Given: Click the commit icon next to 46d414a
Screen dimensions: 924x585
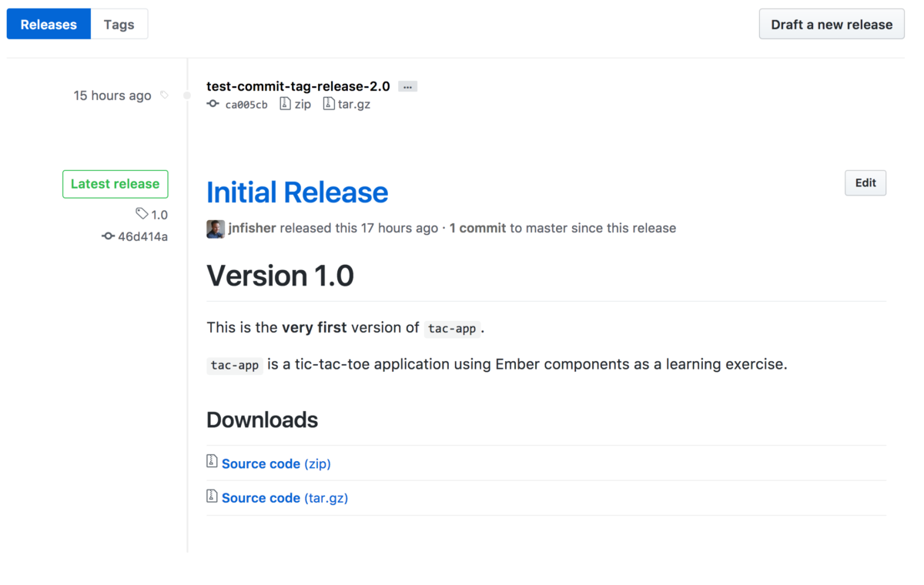Looking at the screenshot, I should click(108, 236).
